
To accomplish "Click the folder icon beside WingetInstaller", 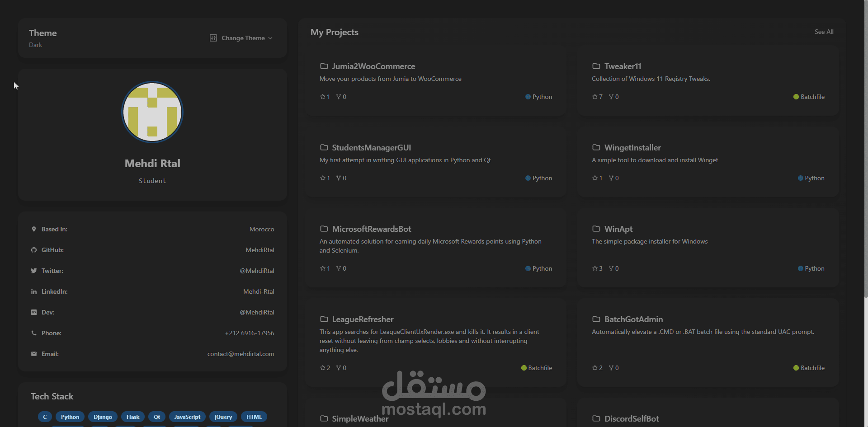I will click(596, 147).
